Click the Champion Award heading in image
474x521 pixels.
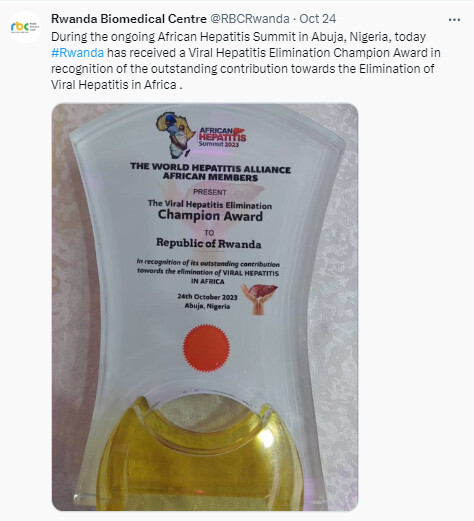coord(210,216)
